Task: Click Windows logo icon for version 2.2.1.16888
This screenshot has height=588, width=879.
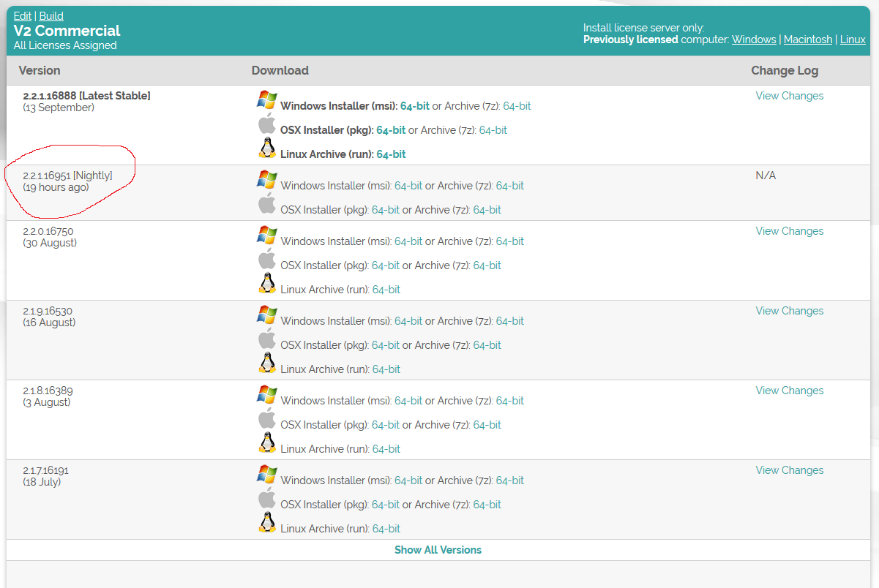Action: coord(267,100)
